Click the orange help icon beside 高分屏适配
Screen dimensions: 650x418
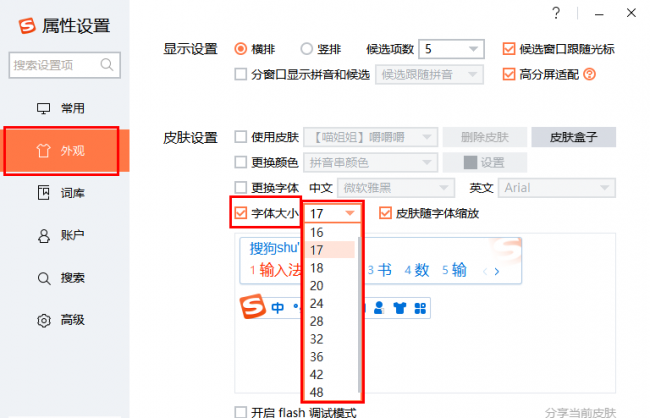click(589, 75)
